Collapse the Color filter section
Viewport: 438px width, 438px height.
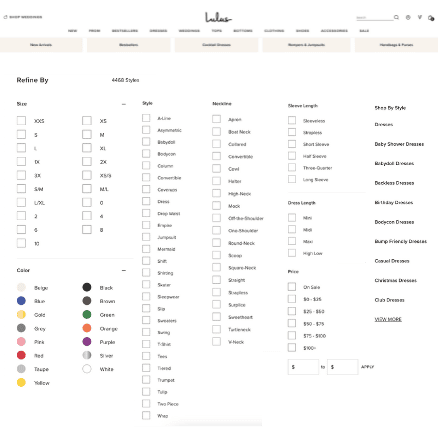pyautogui.click(x=124, y=270)
